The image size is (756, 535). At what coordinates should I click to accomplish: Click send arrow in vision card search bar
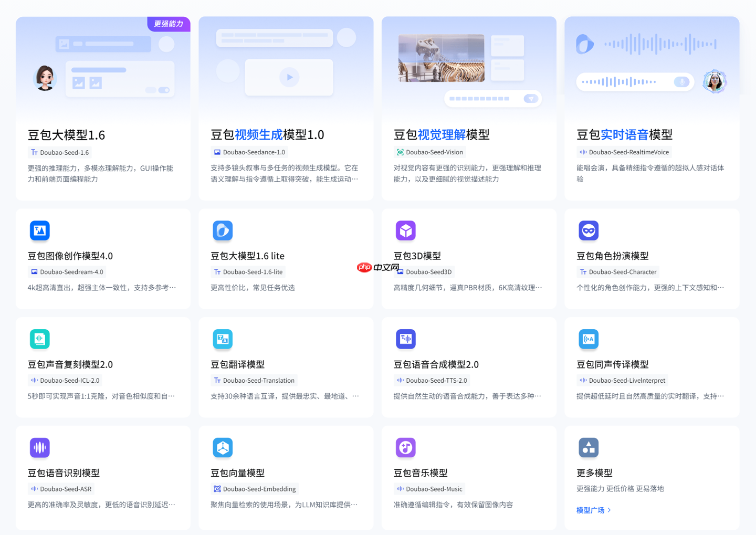(530, 98)
